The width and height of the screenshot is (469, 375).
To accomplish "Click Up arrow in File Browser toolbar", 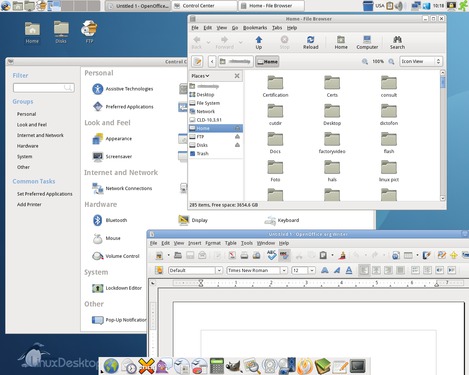I will pyautogui.click(x=259, y=43).
